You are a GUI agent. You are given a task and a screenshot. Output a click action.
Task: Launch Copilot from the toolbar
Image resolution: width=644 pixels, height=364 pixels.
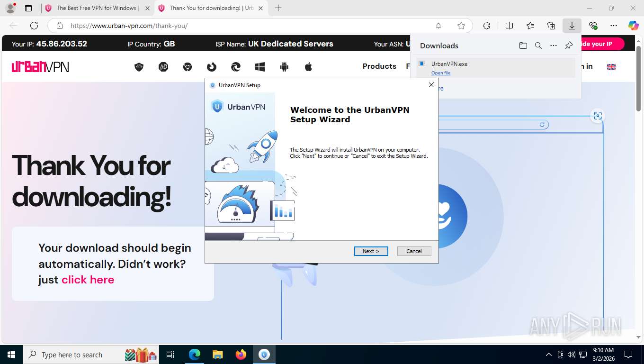pyautogui.click(x=633, y=26)
